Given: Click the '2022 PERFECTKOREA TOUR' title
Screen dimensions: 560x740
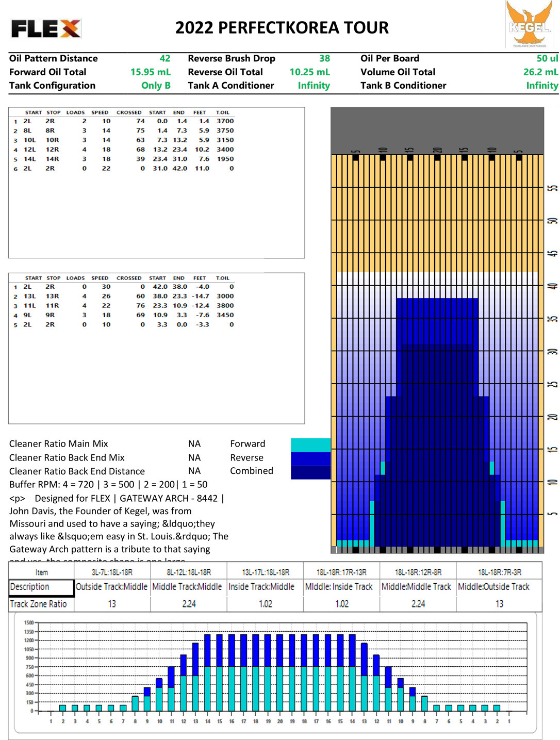Looking at the screenshot, I should pyautogui.click(x=282, y=28).
